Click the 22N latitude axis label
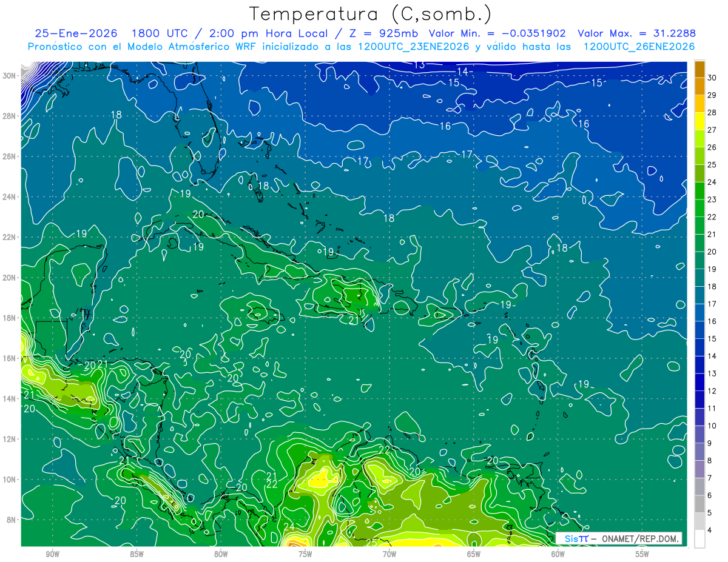Viewport: 728px width, 562px height. pyautogui.click(x=9, y=237)
